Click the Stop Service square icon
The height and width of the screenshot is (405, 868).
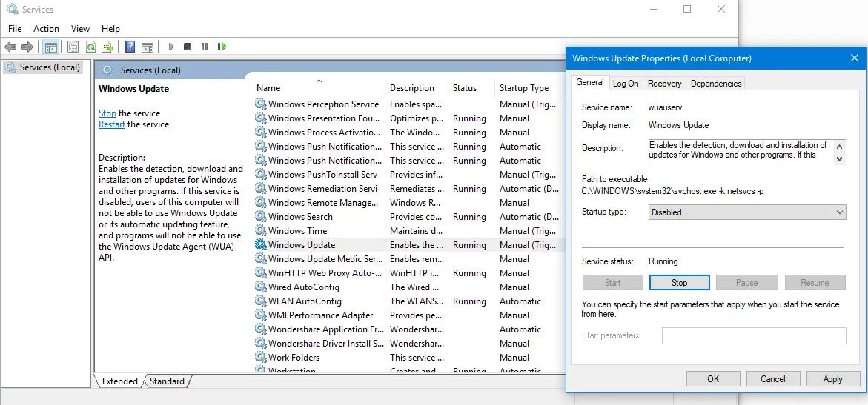click(188, 47)
